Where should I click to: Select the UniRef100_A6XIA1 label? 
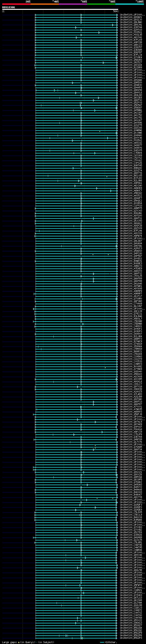[131, 37]
